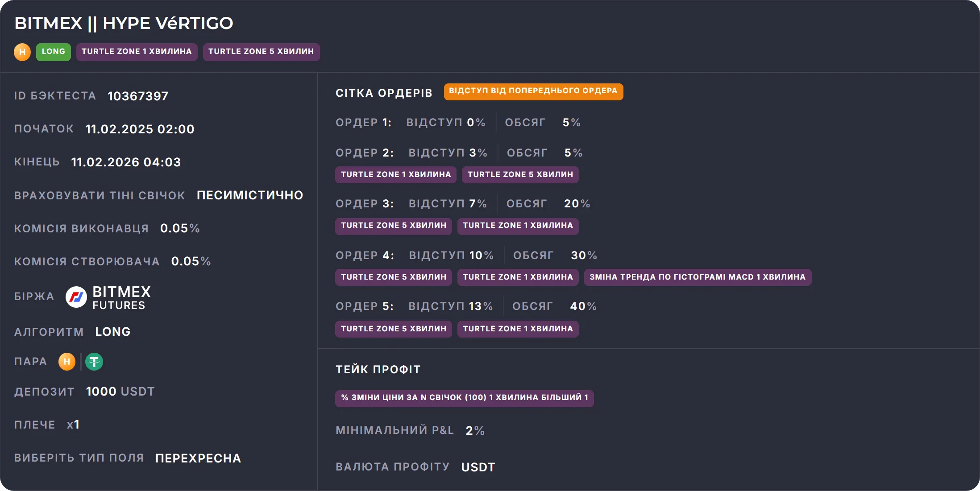Image resolution: width=980 pixels, height=491 pixels.
Task: Click Order 4 MACD histogram trend change tag
Action: tap(698, 277)
